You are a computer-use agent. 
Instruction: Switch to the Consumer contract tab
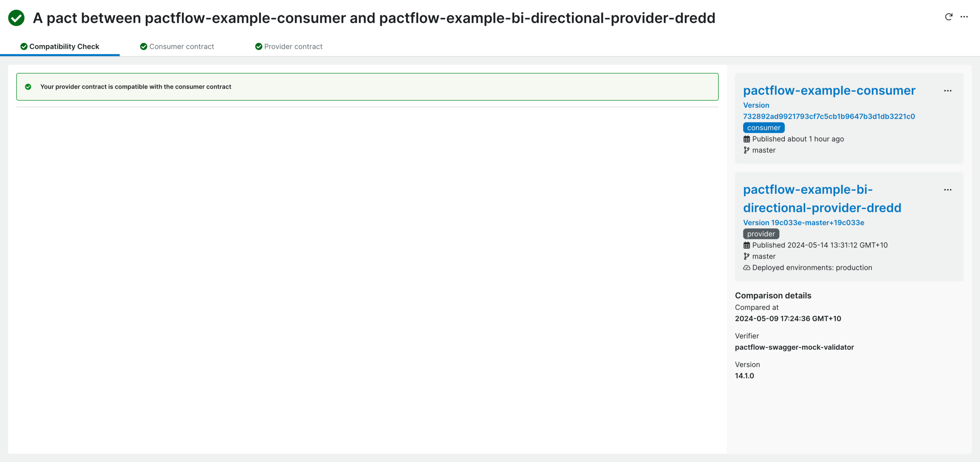181,46
